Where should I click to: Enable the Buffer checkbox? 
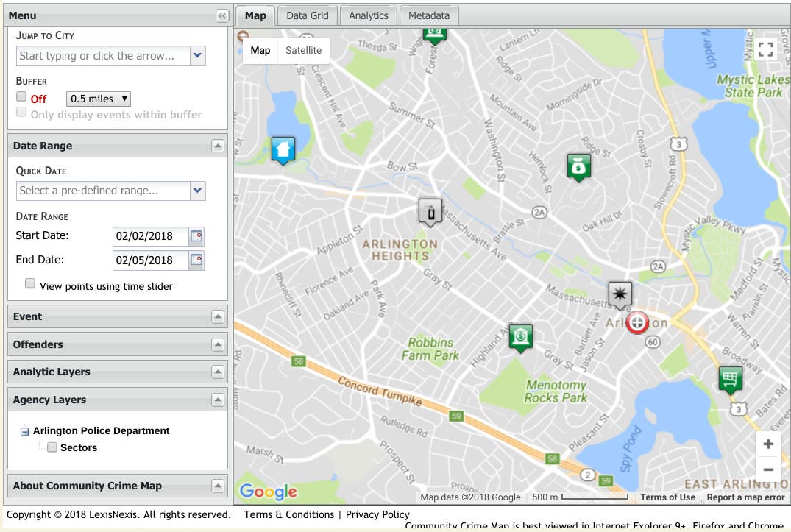(21, 97)
